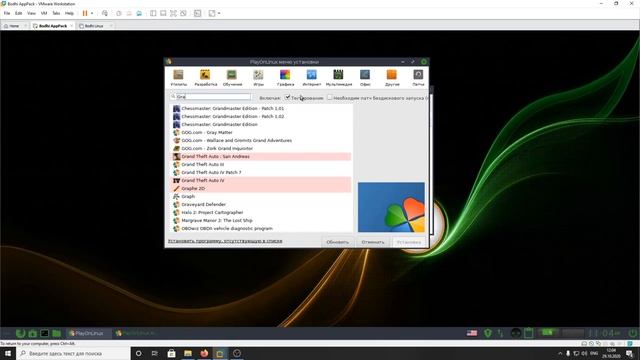Screen dimensions: 640x360
Task: Open the Патчи (Patches) category
Action: pyautogui.click(x=418, y=78)
